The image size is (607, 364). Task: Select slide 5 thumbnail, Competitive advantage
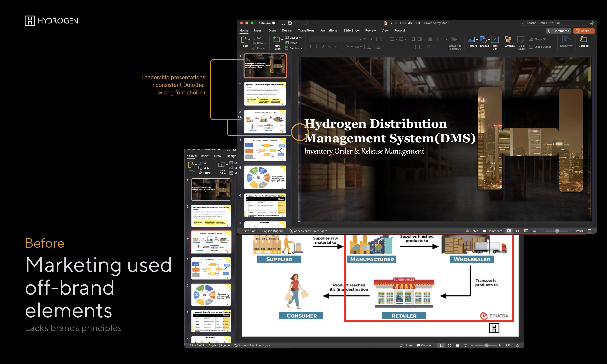pos(265,177)
